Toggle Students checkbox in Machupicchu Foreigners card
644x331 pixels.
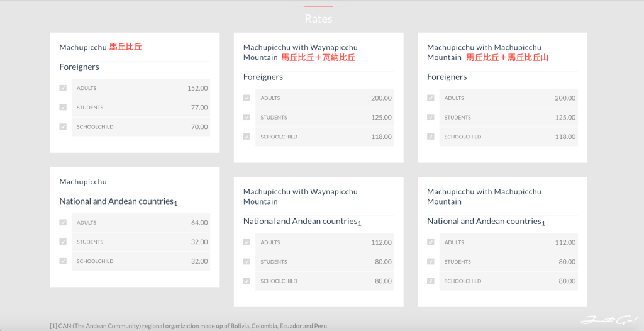pyautogui.click(x=63, y=108)
